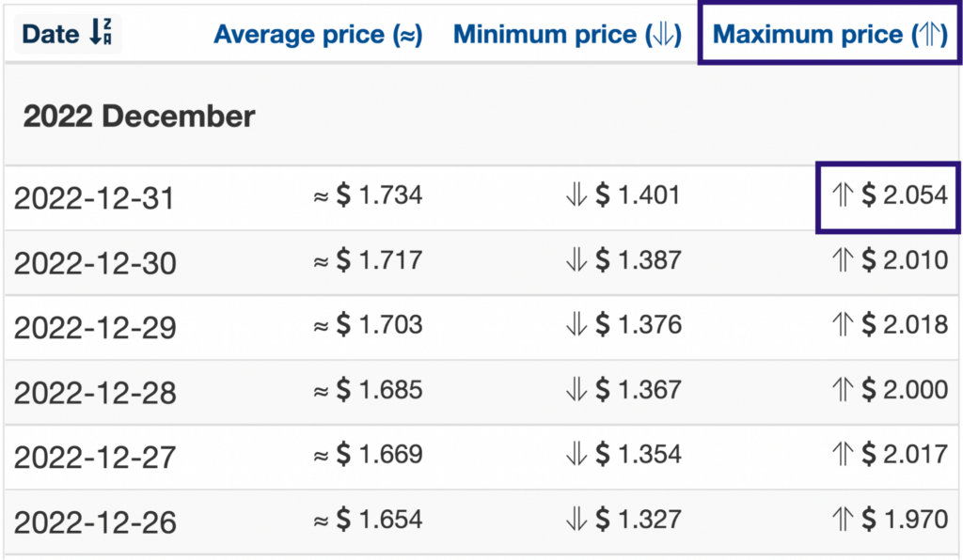Click the down-arrow icon next to $ 1.354
Viewport: 963px width, 560px height.
pyautogui.click(x=576, y=454)
